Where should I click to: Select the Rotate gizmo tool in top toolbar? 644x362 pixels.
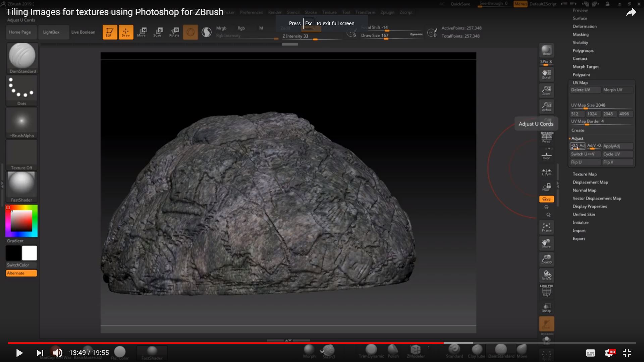point(174,32)
